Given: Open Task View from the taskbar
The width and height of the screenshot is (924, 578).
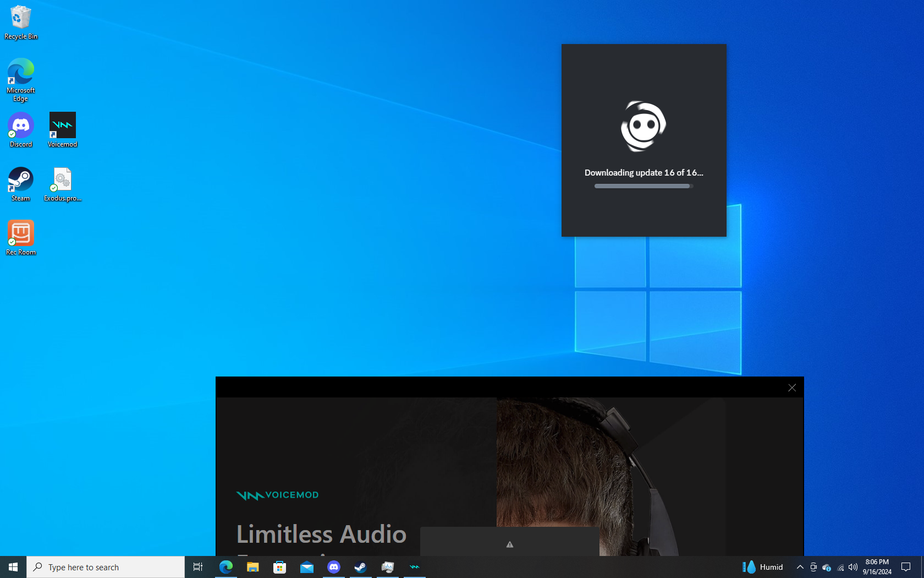Looking at the screenshot, I should (x=198, y=567).
